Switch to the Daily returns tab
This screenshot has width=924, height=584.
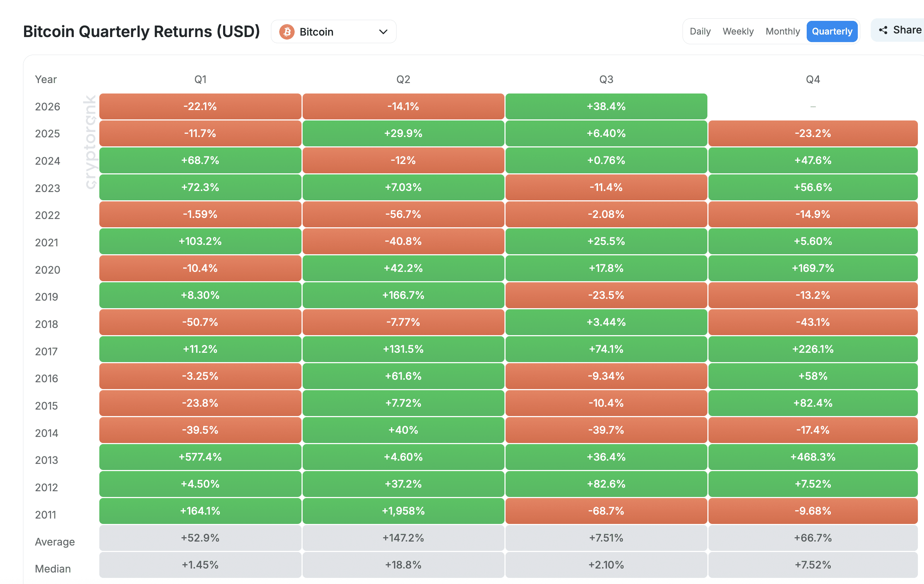click(700, 31)
